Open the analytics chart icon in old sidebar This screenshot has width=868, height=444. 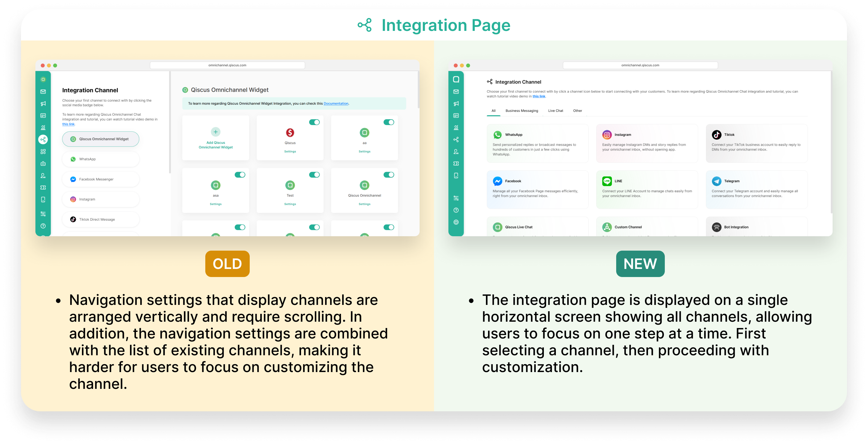click(43, 128)
